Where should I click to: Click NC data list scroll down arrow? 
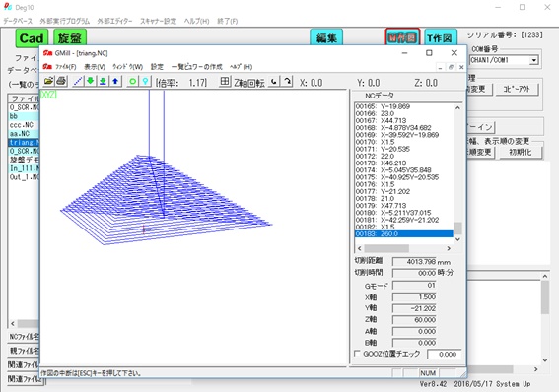[x=457, y=239]
